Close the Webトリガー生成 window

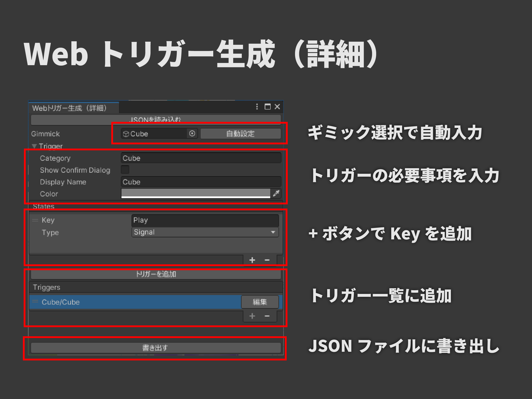(x=277, y=107)
